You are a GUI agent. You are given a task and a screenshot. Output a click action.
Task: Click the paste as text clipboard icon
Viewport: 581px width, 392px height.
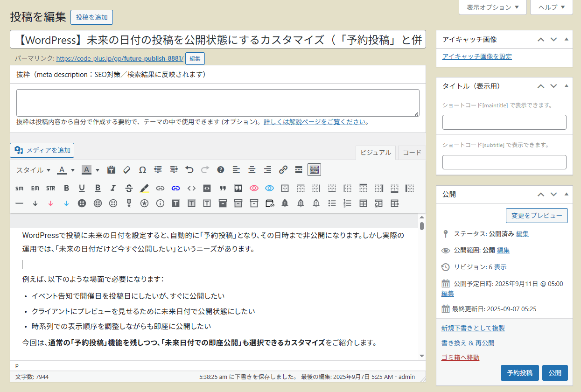[x=111, y=170]
